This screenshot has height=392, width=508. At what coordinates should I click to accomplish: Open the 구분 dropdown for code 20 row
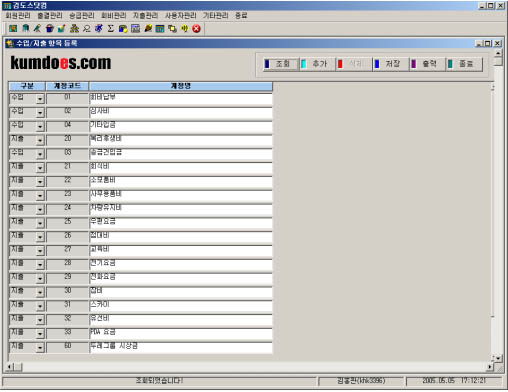pos(40,141)
